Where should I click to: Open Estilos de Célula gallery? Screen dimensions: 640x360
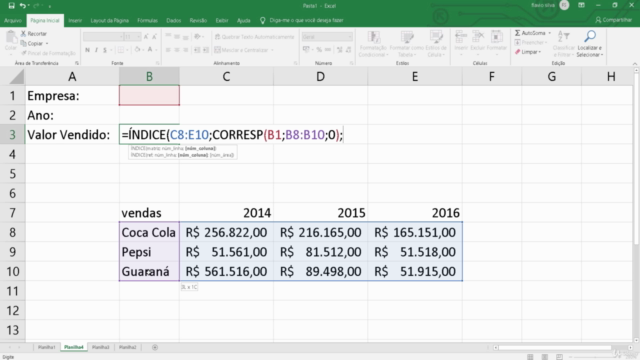pos(436,44)
